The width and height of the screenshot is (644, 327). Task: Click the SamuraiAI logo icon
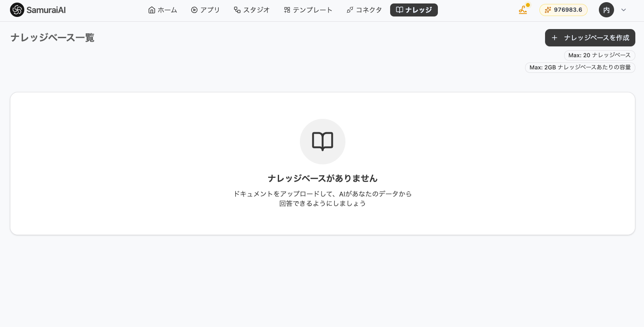point(17,10)
